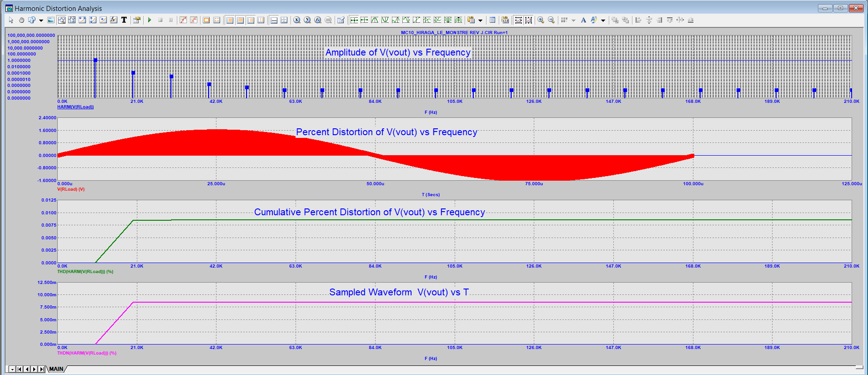Click the green Run analysis button
The height and width of the screenshot is (375, 868).
(x=149, y=20)
